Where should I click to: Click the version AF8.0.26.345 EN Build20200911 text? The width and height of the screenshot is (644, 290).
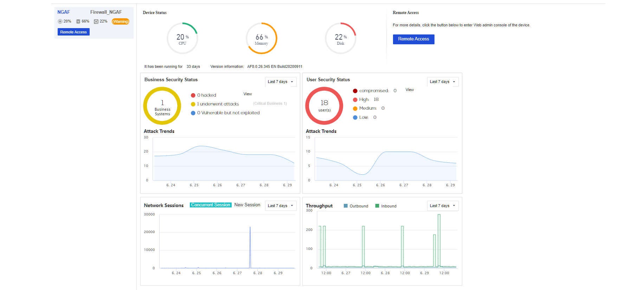275,66
